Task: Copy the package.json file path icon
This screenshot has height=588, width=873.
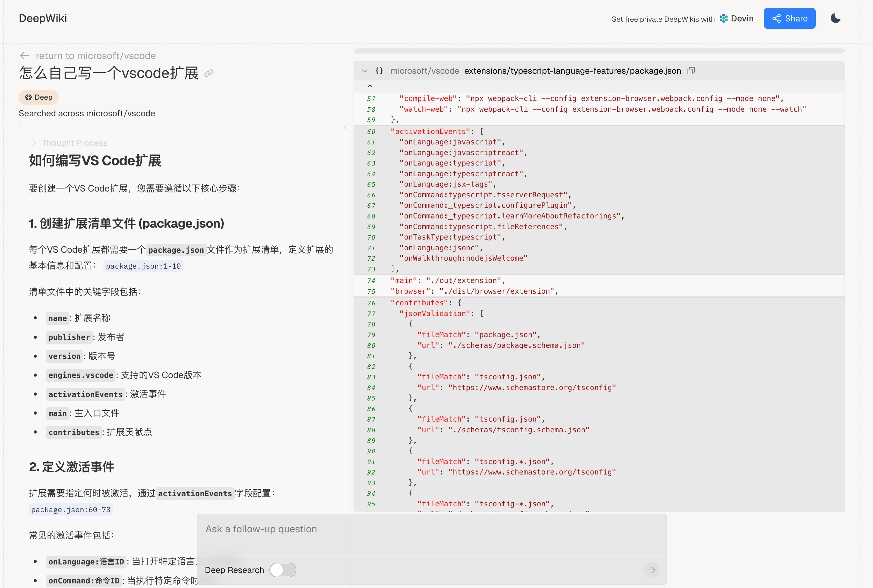Action: [x=691, y=71]
